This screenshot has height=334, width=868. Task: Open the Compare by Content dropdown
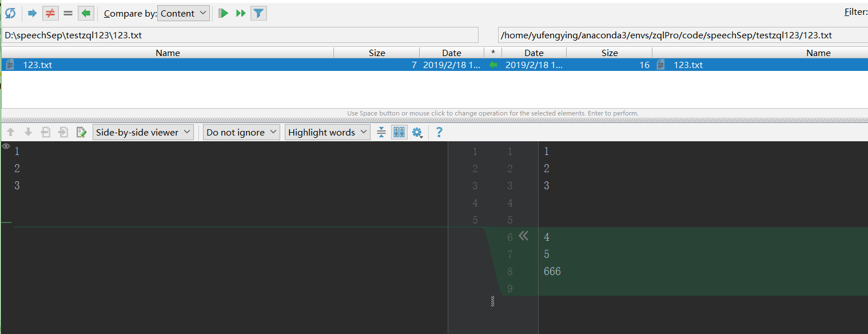(184, 13)
